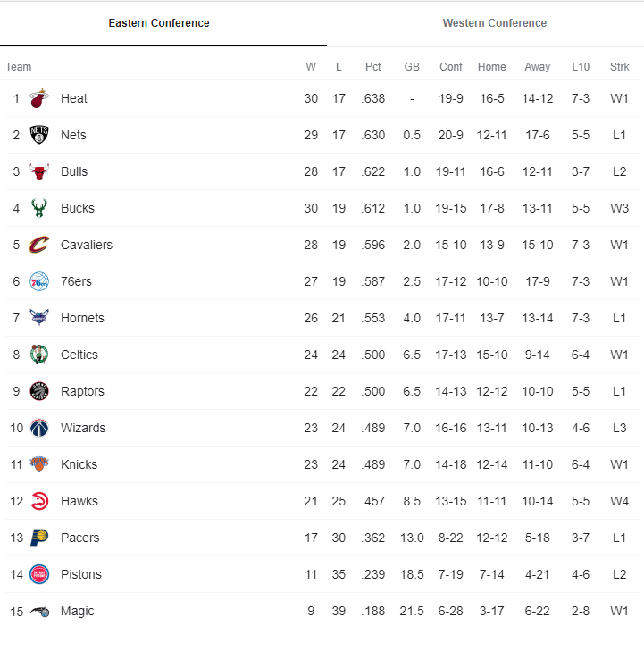Screen dimensions: 644x651
Task: Open the Pistons team link
Action: click(81, 574)
